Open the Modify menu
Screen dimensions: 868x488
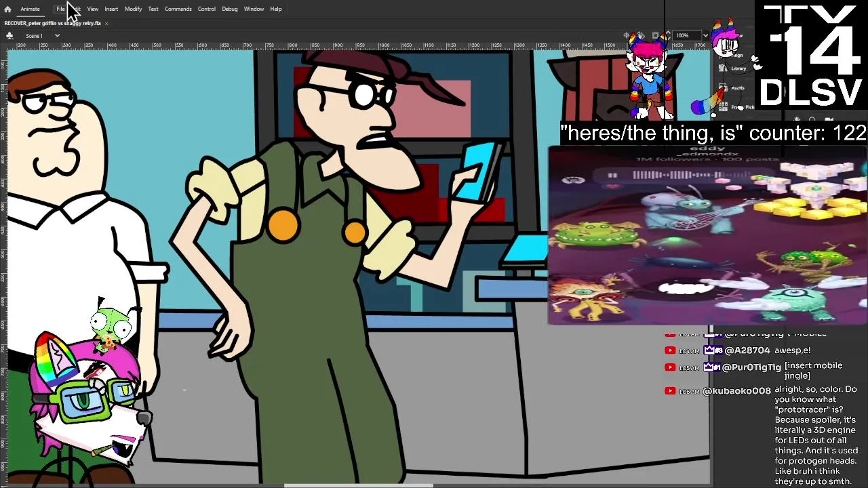pos(133,9)
